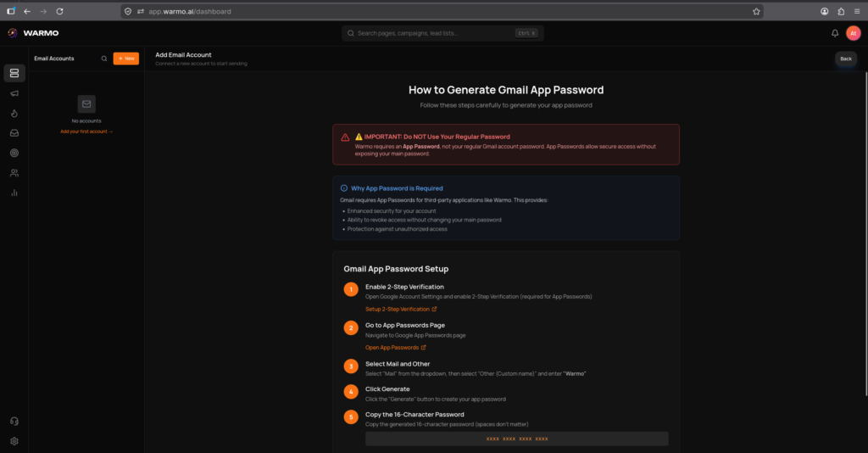Click the Add Email Account heading

point(183,55)
